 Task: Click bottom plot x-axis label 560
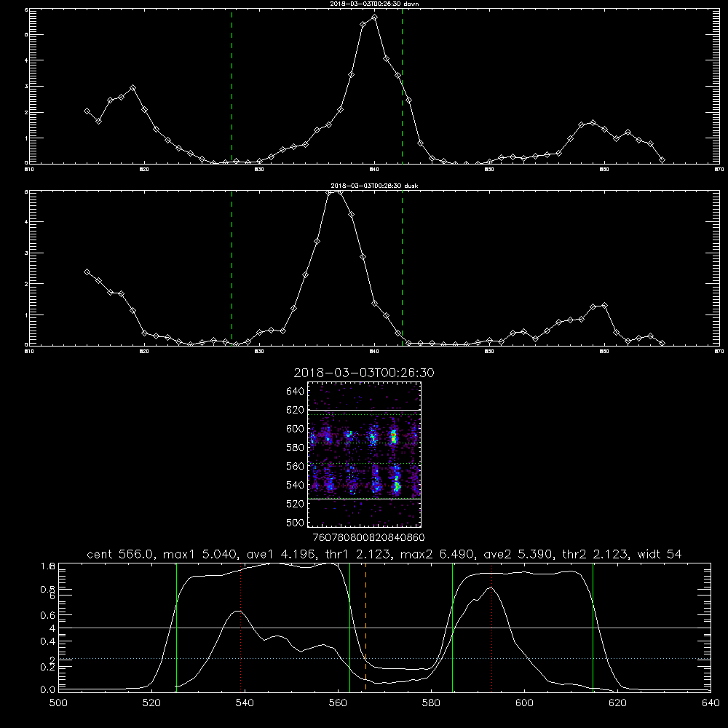coord(338,703)
